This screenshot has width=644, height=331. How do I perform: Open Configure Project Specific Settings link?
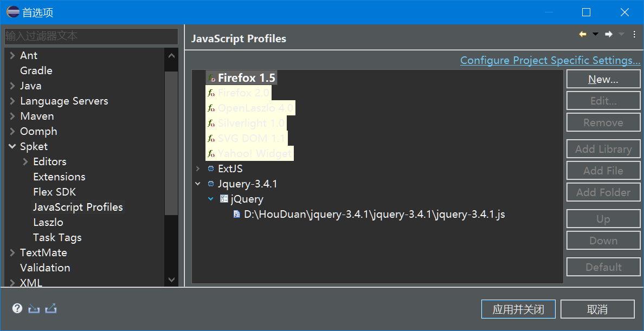pyautogui.click(x=550, y=60)
